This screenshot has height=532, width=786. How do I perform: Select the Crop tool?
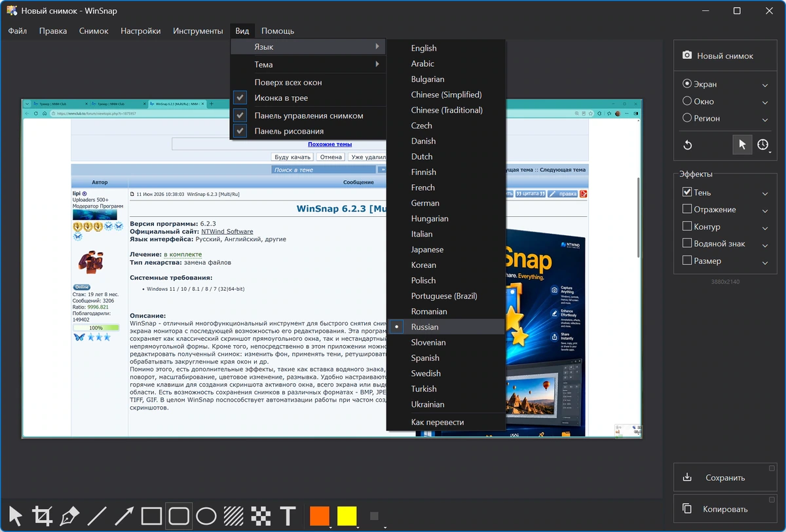coord(43,516)
